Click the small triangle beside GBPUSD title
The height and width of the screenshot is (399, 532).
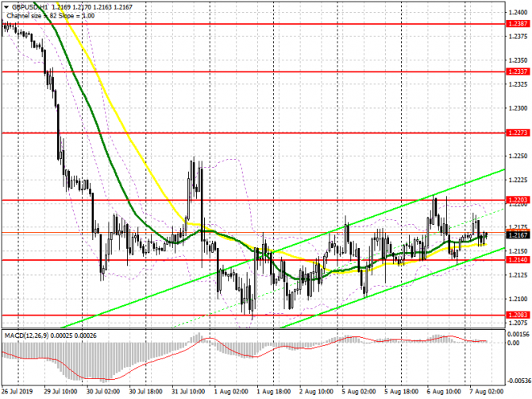click(x=6, y=7)
